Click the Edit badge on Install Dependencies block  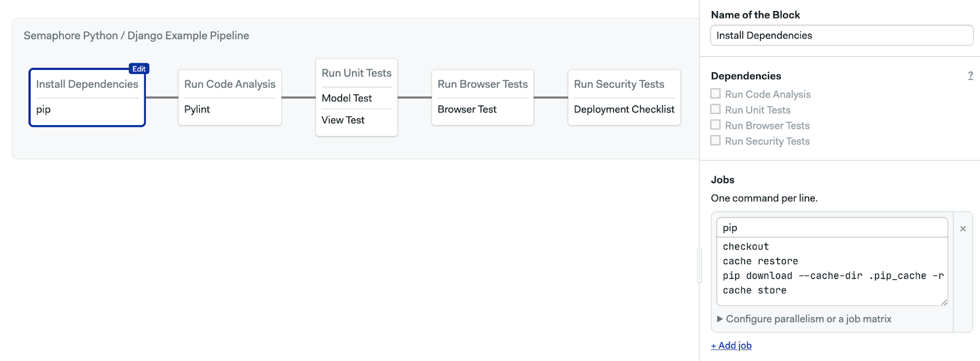click(139, 69)
